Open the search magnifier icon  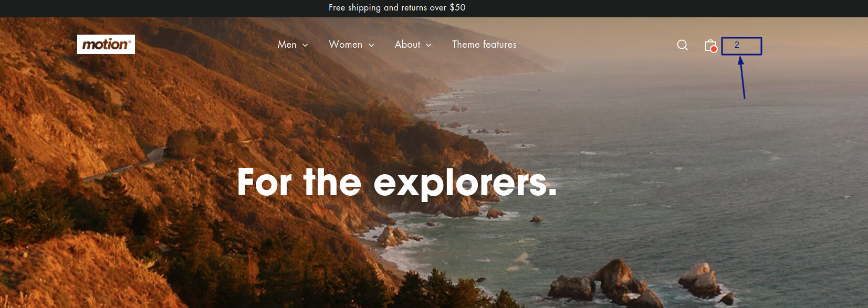click(682, 45)
